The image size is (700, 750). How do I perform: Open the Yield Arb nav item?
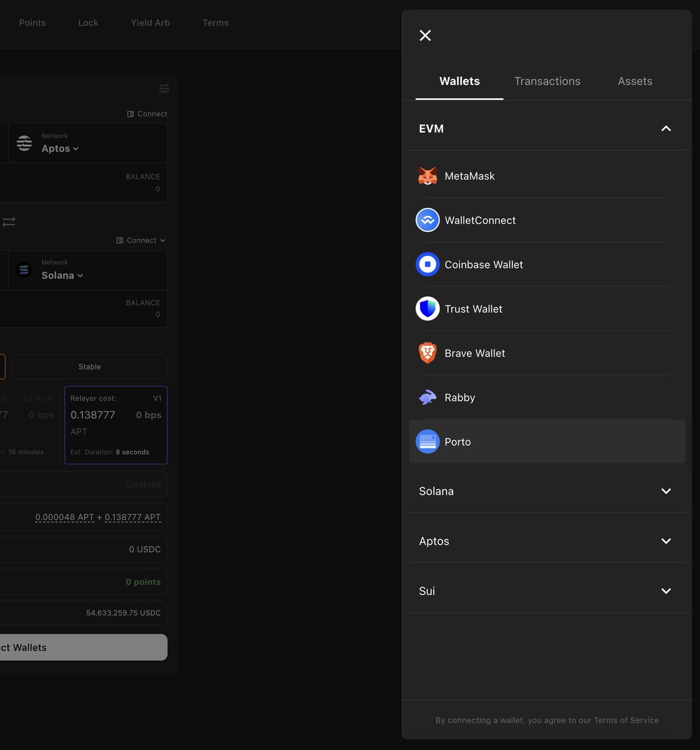point(150,22)
